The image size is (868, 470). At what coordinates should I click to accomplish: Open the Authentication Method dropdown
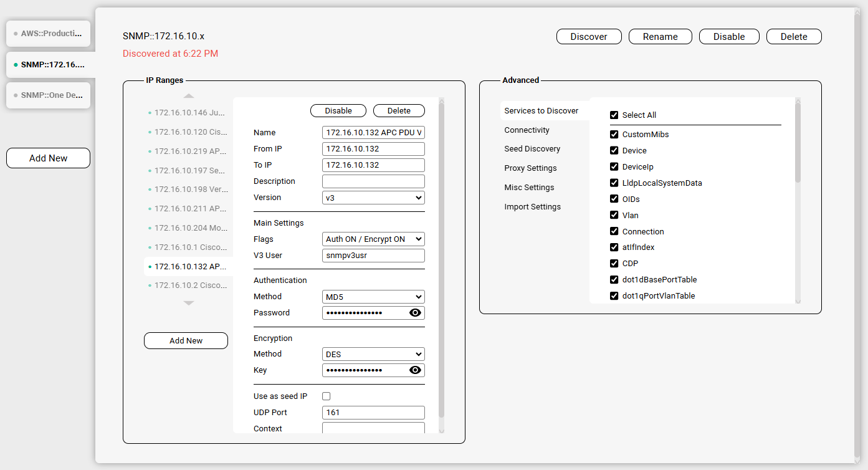point(373,297)
